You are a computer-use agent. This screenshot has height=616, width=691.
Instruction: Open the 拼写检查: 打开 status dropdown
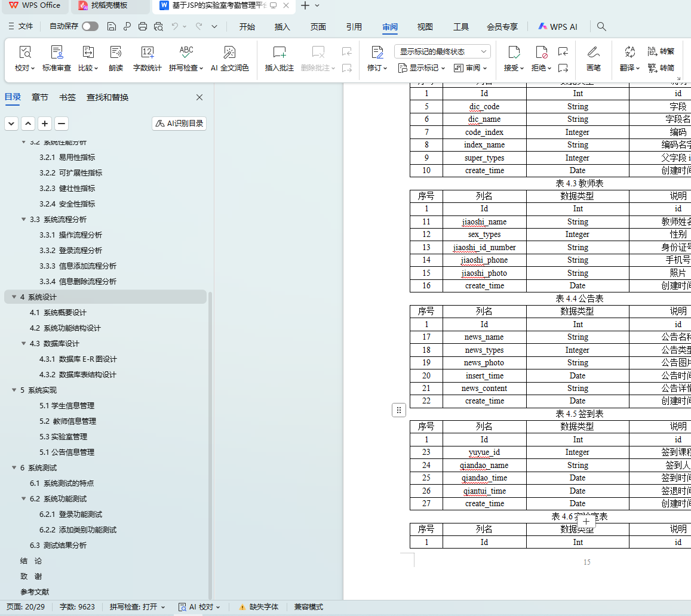[137, 607]
